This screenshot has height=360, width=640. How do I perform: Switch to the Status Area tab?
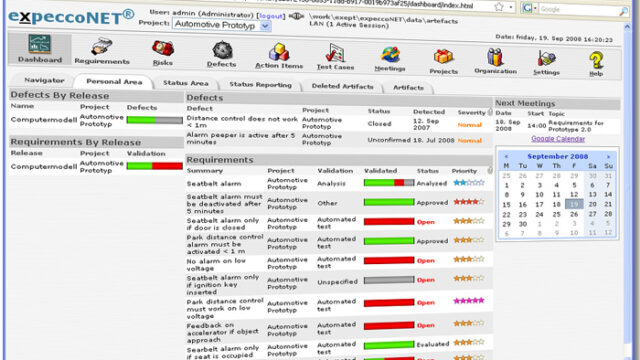tap(186, 83)
